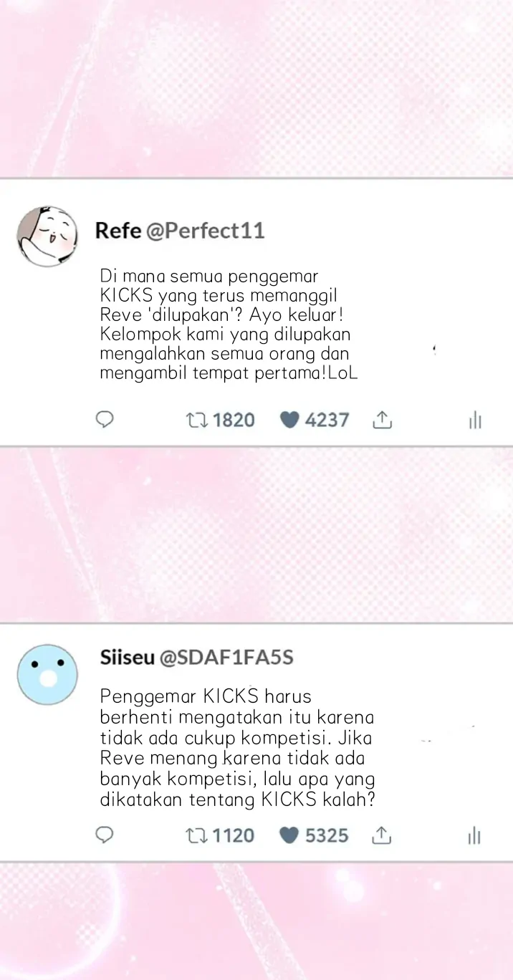Image resolution: width=513 pixels, height=980 pixels.
Task: Open the Siiseu display name
Action: 127,658
